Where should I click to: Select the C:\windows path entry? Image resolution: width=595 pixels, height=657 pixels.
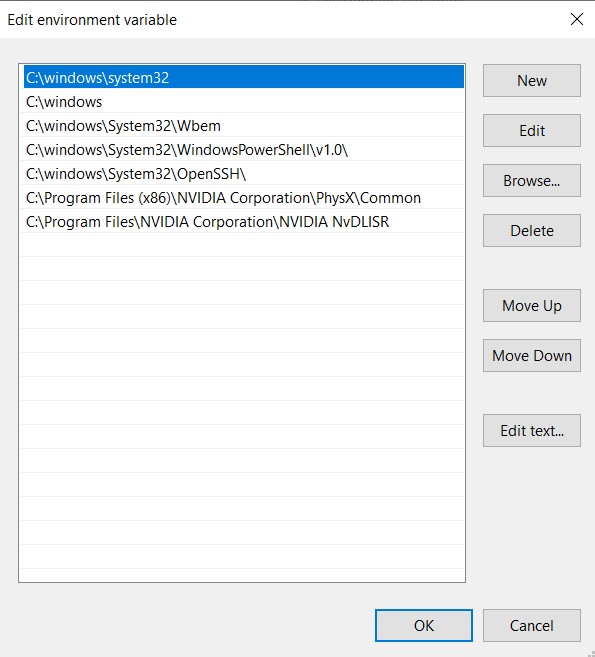point(244,101)
